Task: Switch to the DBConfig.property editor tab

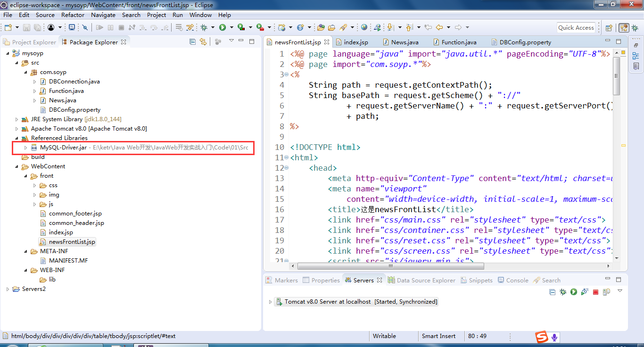Action: [521, 42]
